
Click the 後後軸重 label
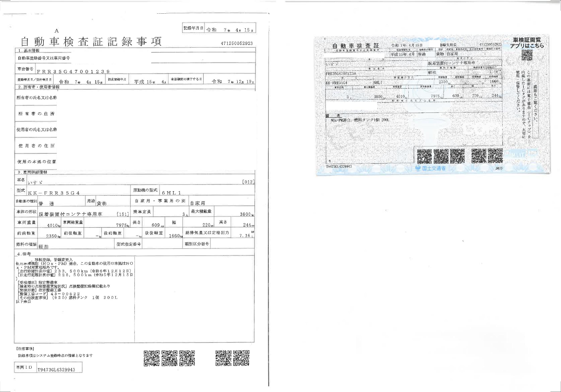click(154, 233)
